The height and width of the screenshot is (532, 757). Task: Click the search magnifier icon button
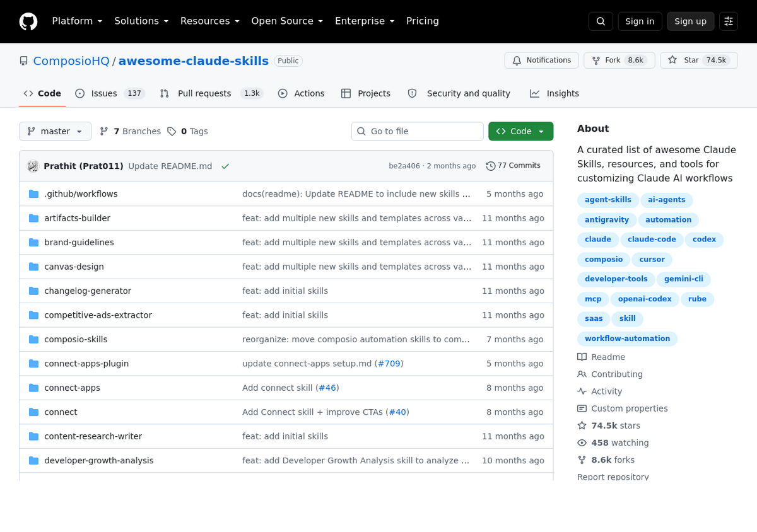(601, 21)
